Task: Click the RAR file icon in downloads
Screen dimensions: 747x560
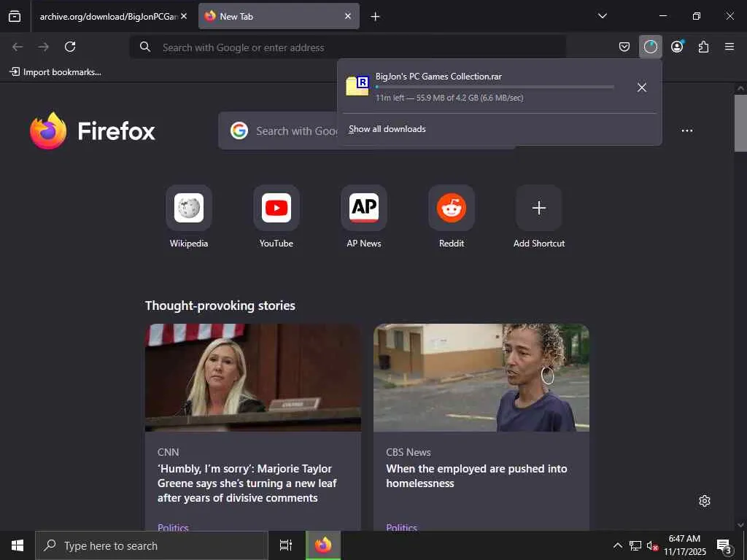Action: 357,86
